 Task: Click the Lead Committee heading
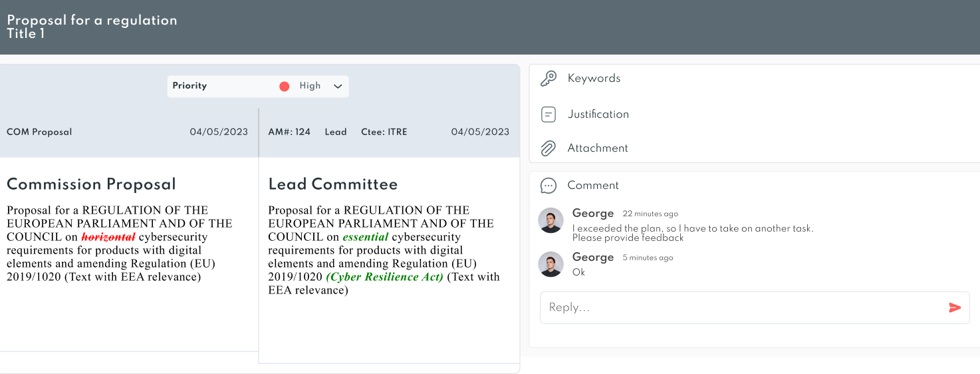[x=333, y=184]
